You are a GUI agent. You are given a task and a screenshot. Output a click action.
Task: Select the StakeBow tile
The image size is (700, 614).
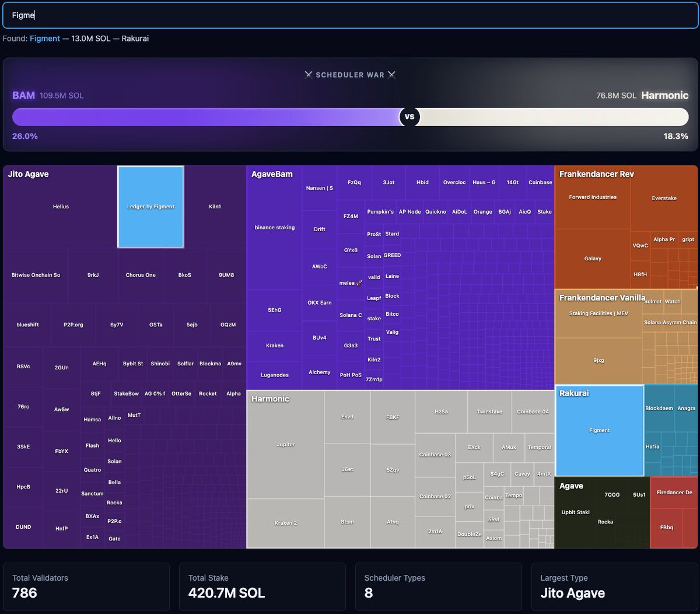click(x=126, y=394)
